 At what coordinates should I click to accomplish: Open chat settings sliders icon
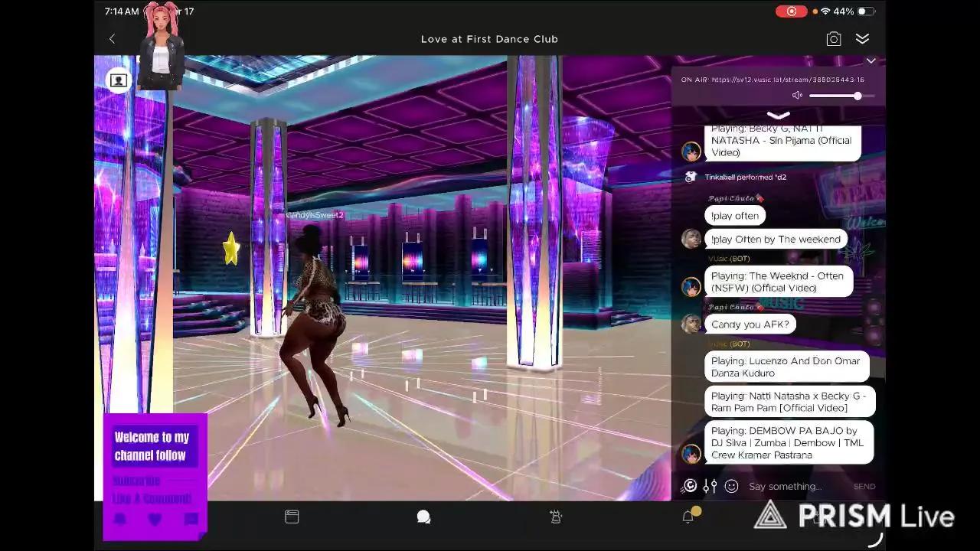coord(710,486)
